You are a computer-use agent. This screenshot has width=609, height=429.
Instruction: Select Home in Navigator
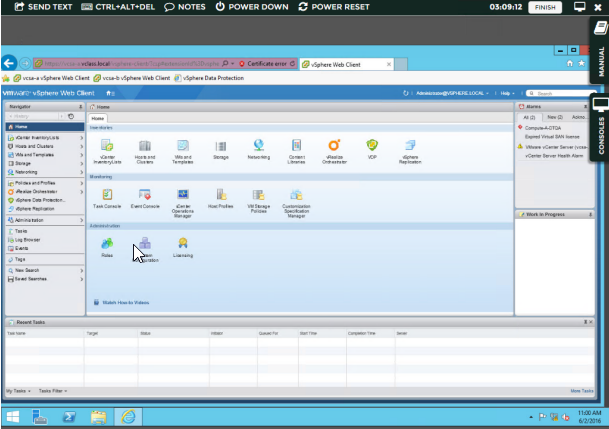pyautogui.click(x=45, y=127)
